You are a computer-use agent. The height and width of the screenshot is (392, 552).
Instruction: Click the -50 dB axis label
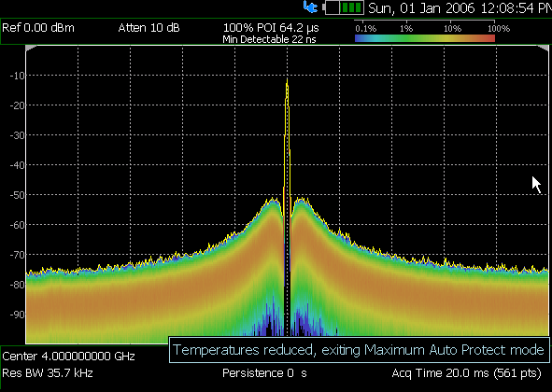tap(18, 195)
